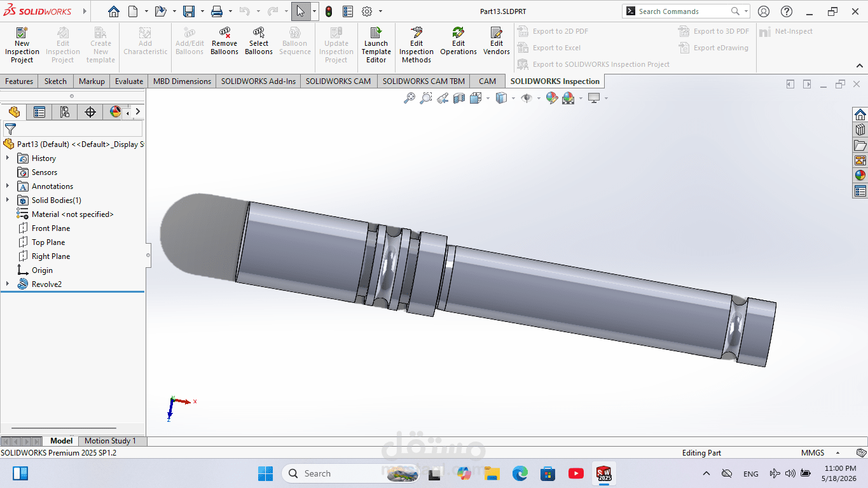
Task: Open FeatureManager design tree tab
Action: pyautogui.click(x=14, y=112)
